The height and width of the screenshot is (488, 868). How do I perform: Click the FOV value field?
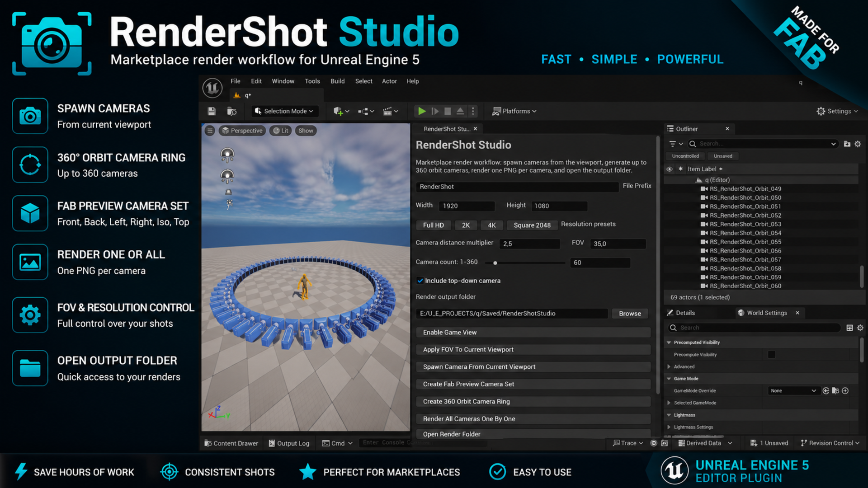(x=618, y=244)
